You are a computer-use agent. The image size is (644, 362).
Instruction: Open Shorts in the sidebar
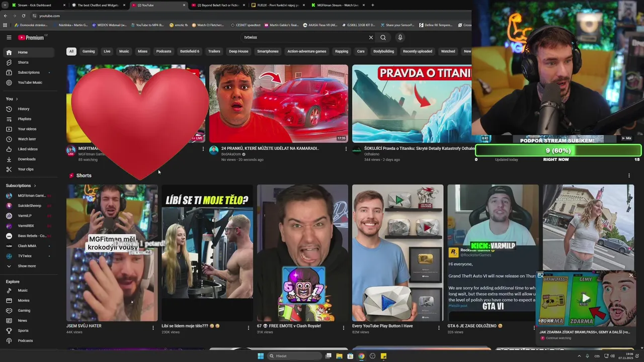[x=28, y=62]
